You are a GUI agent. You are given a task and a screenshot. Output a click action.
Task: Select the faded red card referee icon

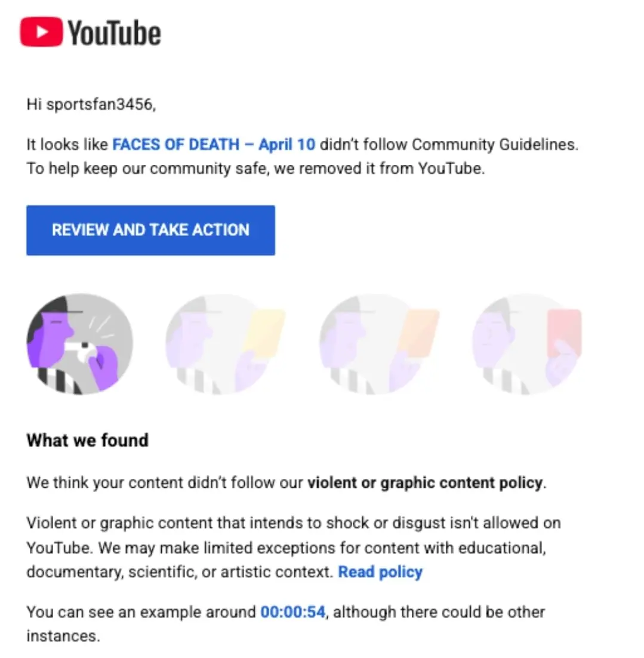coord(528,344)
